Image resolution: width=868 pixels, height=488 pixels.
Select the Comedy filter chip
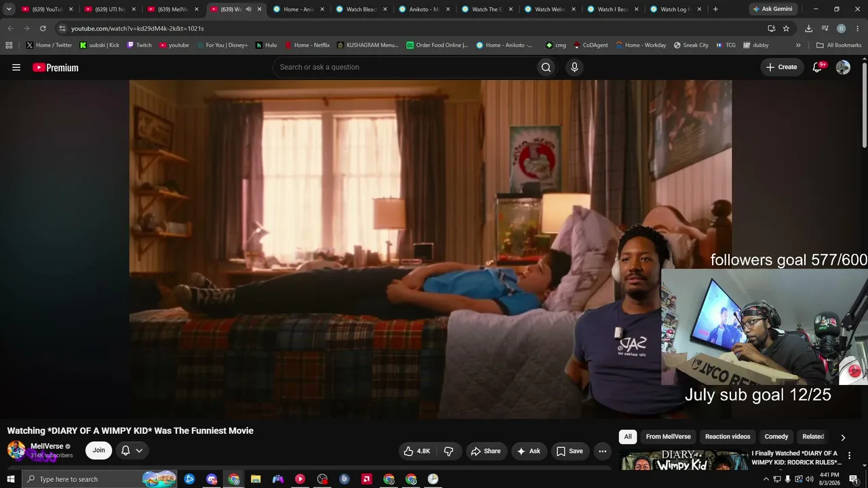click(x=776, y=437)
